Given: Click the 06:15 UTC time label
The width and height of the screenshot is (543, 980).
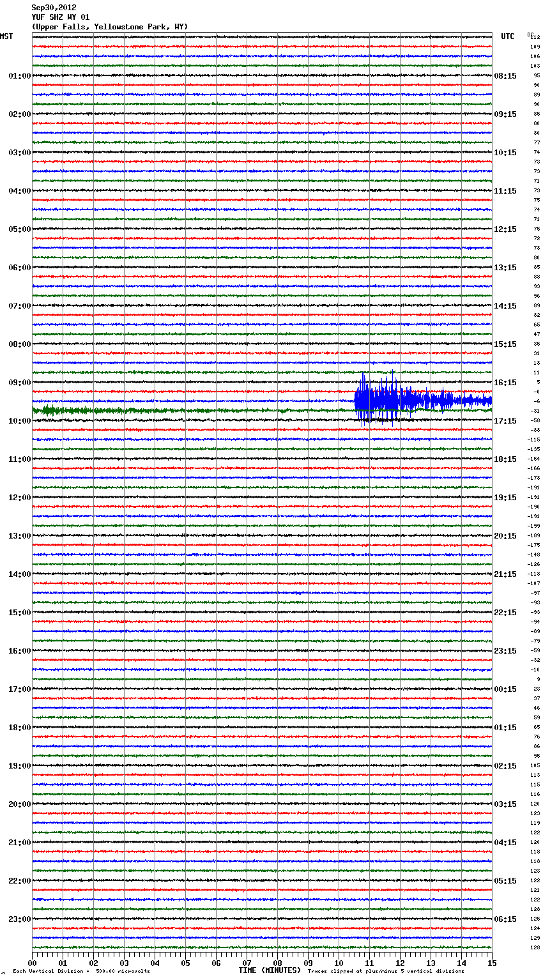Looking at the screenshot, I should (x=505, y=919).
